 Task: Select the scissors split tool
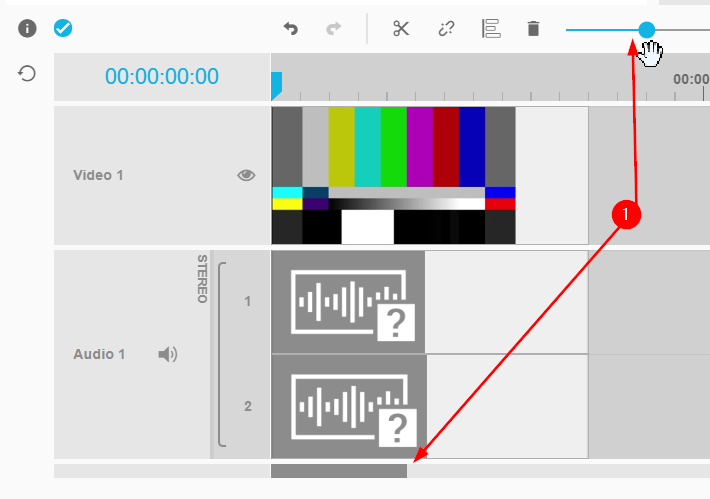click(401, 28)
